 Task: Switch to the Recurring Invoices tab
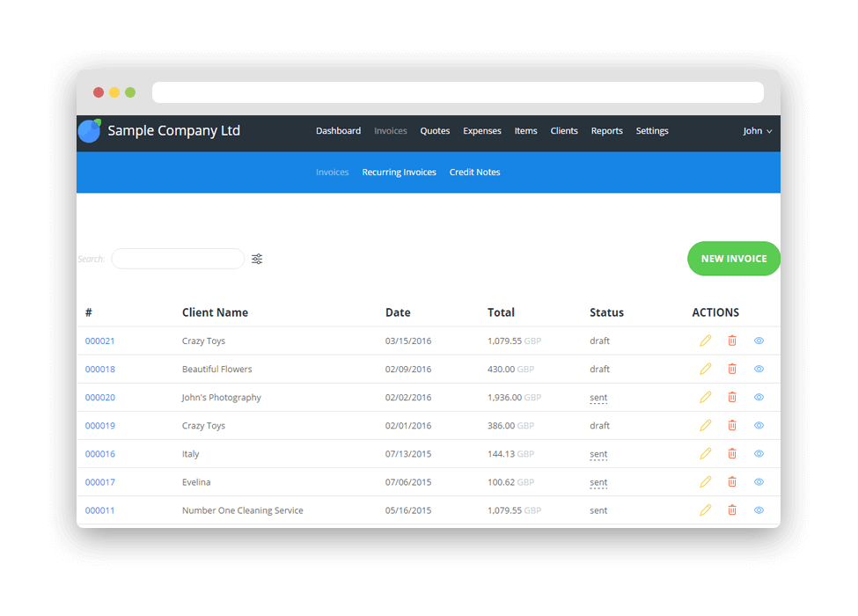(399, 172)
